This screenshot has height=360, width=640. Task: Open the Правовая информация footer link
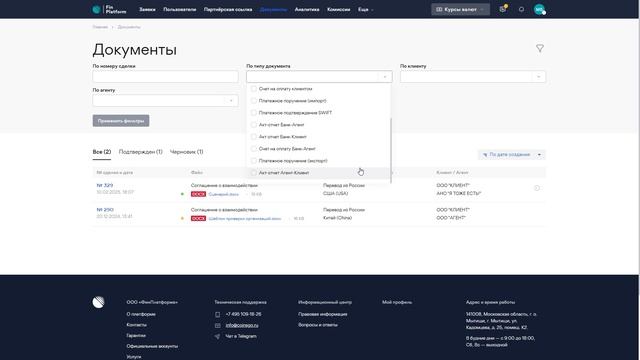(322, 314)
